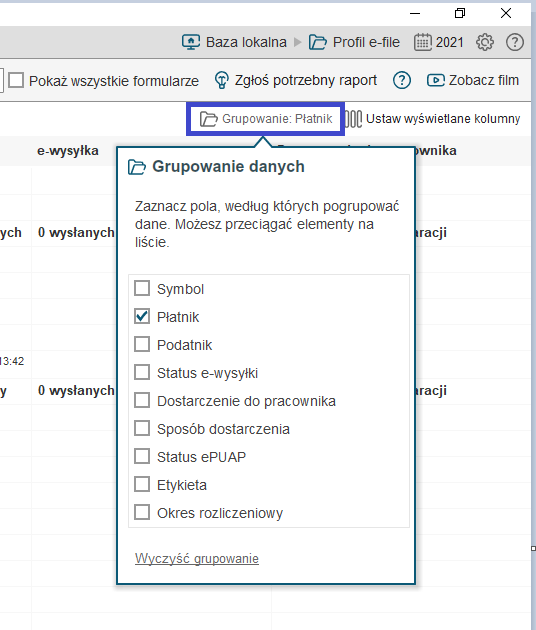Click the blue circled help icon in toolbar
The width and height of the screenshot is (536, 630).
(402, 80)
